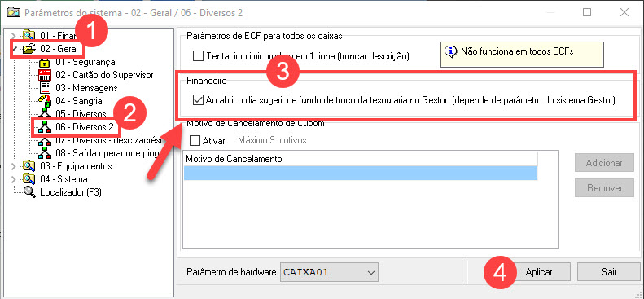Open the 03 - Mensagens document icon
This screenshot has height=299, width=644.
[44, 88]
